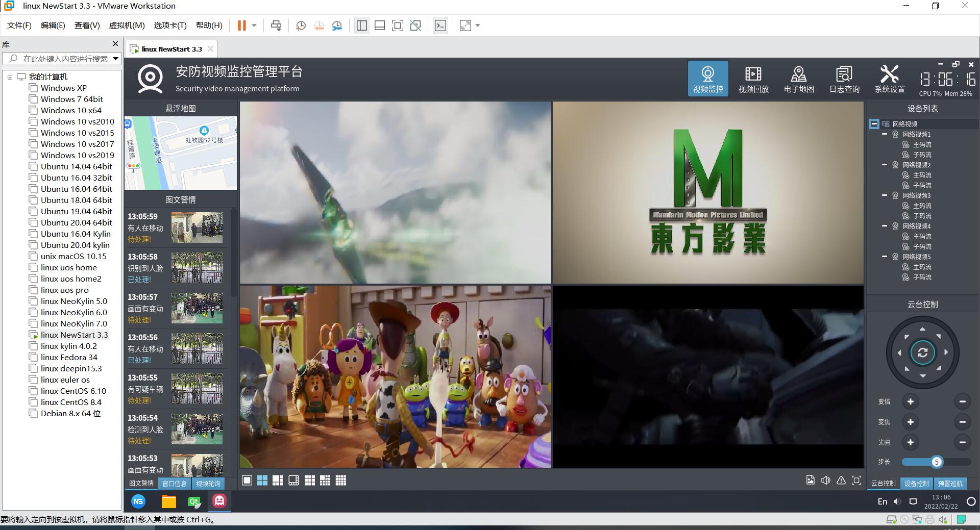The image size is (980, 530).
Task: Toggle the single-screen video layout
Action: [247, 481]
